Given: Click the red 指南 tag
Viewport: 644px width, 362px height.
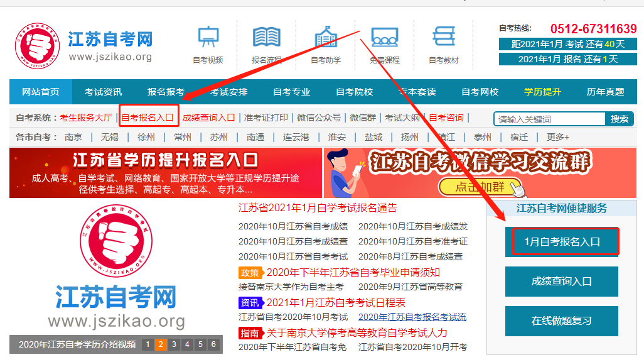Looking at the screenshot, I should (x=250, y=333).
